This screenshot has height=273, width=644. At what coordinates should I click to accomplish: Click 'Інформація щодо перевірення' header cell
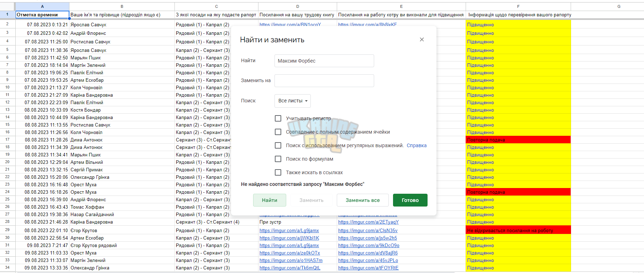[x=518, y=15]
